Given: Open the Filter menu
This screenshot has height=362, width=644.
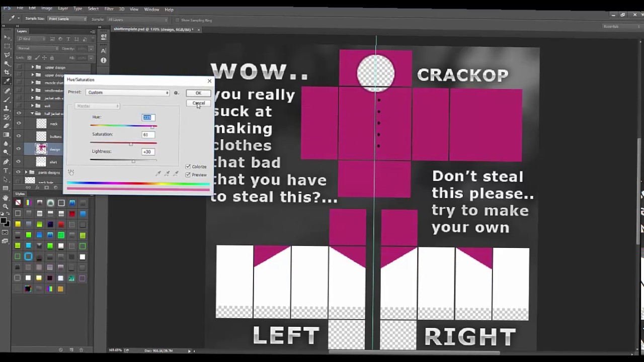Looking at the screenshot, I should click(109, 9).
